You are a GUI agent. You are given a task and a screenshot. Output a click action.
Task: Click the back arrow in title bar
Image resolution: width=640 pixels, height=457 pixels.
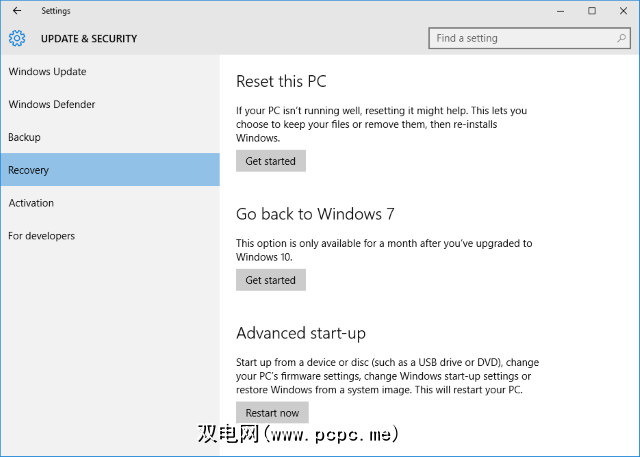pos(16,11)
